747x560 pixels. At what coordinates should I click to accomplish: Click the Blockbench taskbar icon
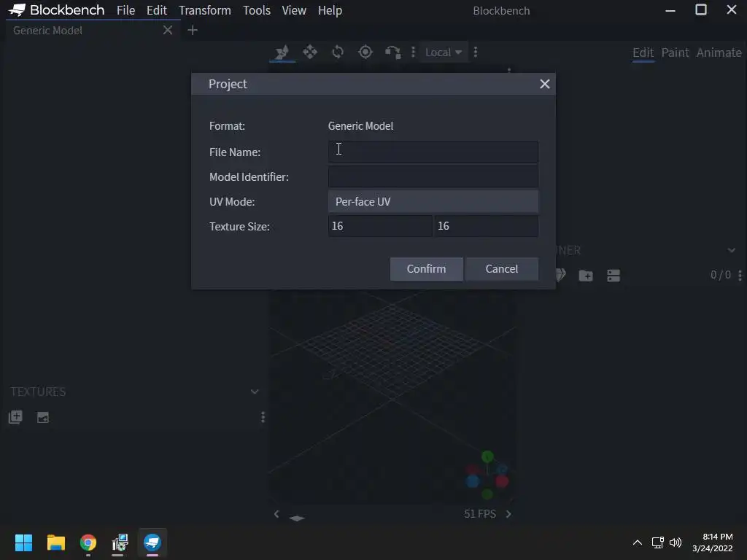coord(152,542)
